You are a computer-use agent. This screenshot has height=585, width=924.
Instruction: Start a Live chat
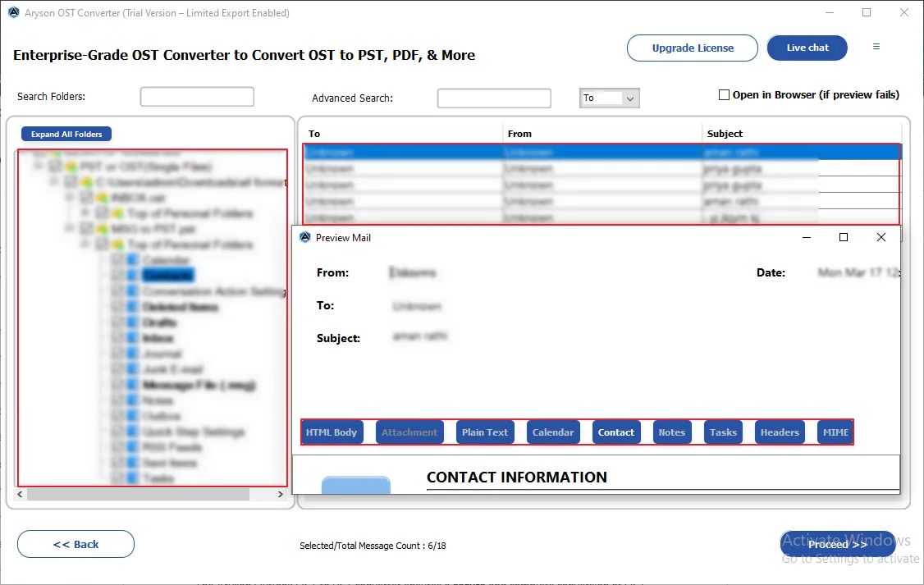tap(807, 48)
